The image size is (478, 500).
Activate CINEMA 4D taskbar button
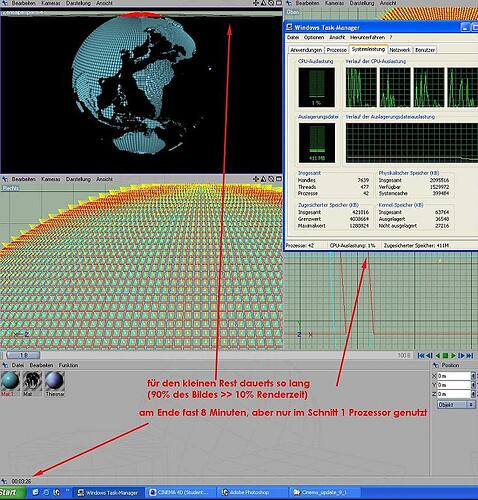coord(179,492)
